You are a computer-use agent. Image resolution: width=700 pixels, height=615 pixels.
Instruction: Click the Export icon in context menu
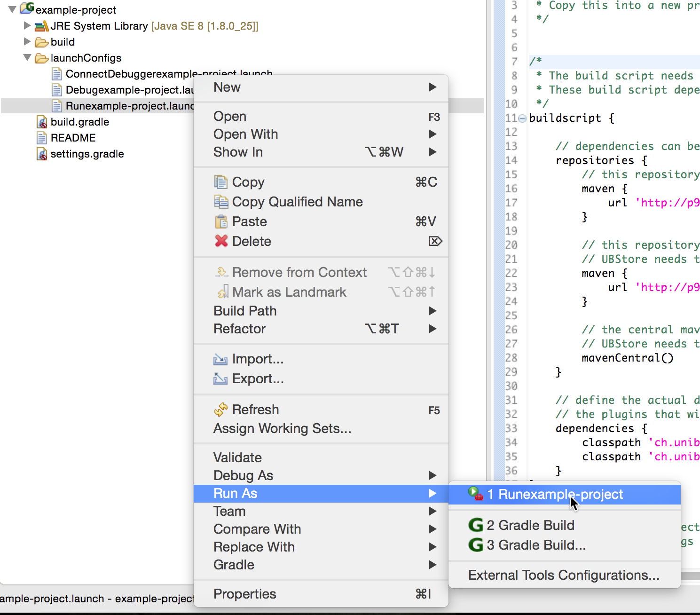tap(220, 378)
